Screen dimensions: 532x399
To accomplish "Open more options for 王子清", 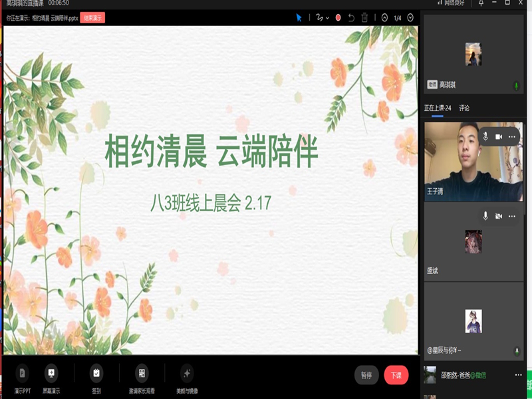I will click(x=512, y=136).
